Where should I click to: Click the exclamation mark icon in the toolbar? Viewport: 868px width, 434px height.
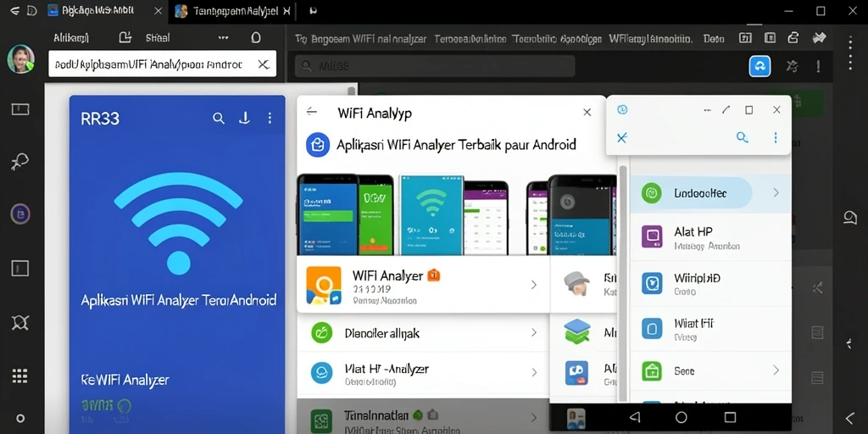(x=818, y=66)
